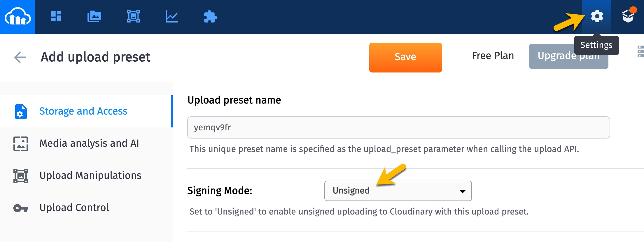Viewport: 644px width, 242px height.
Task: Click the Storage and Access file icon
Action: 21,111
